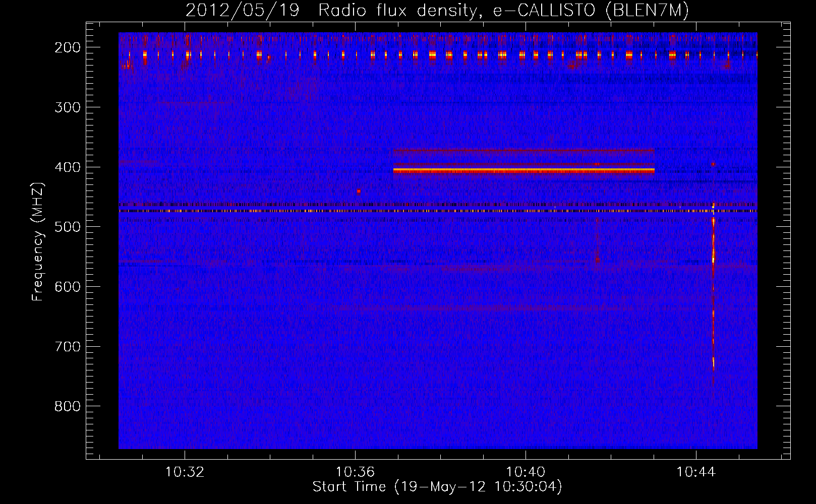Click the 200 frequency tick label

tap(68, 47)
